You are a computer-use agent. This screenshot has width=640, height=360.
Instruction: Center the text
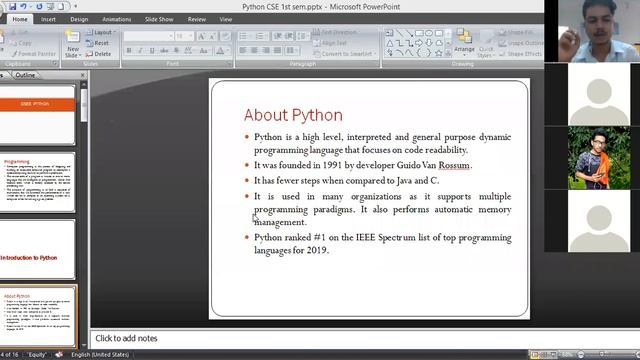point(254,51)
